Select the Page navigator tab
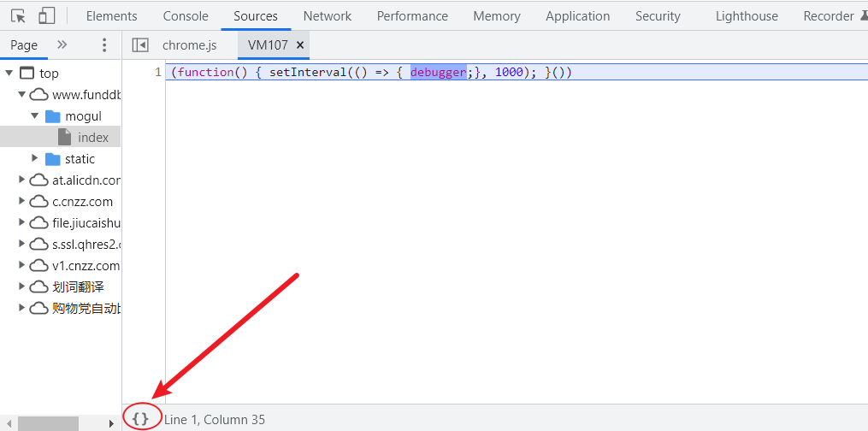868x431 pixels. point(24,44)
